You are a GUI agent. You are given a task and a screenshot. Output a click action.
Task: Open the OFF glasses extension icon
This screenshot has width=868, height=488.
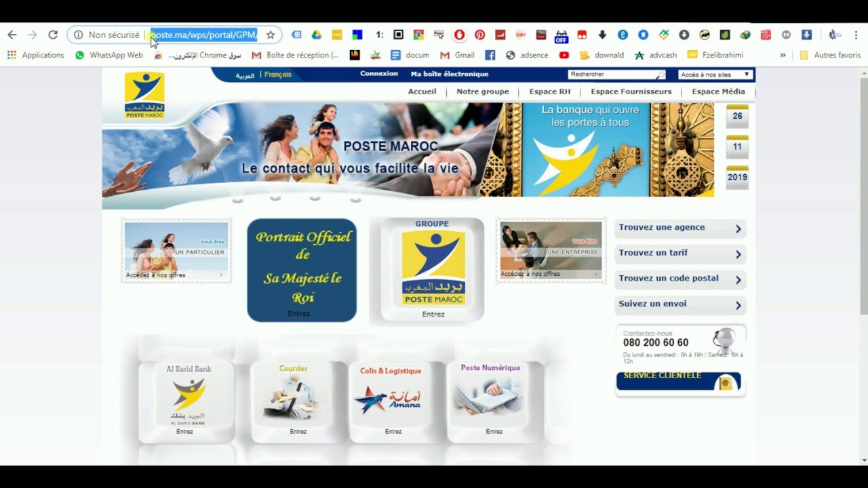pos(561,36)
